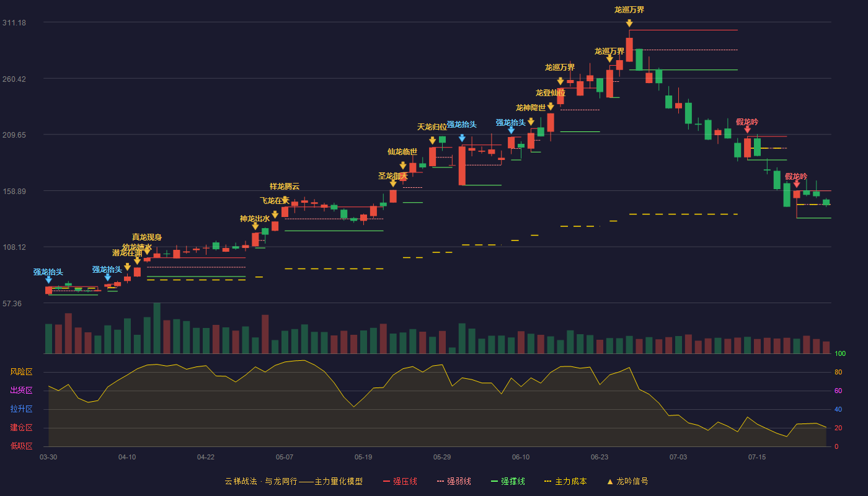Viewport: 868px width, 496px height.
Task: Click the 06-10 date label
Action: tap(521, 457)
